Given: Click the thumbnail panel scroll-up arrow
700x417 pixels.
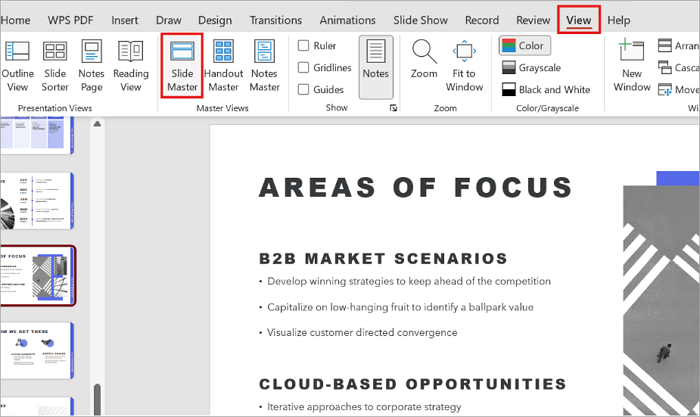Looking at the screenshot, I should (97, 124).
